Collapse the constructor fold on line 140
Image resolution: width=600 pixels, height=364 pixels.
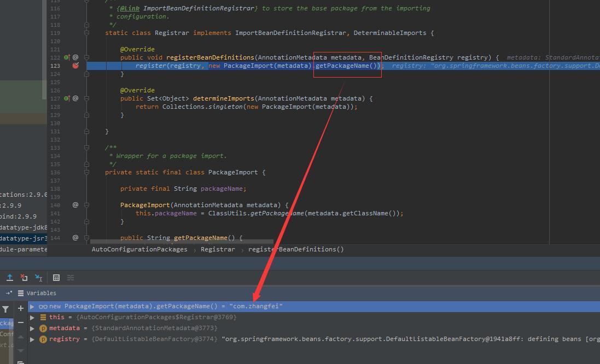coord(86,205)
